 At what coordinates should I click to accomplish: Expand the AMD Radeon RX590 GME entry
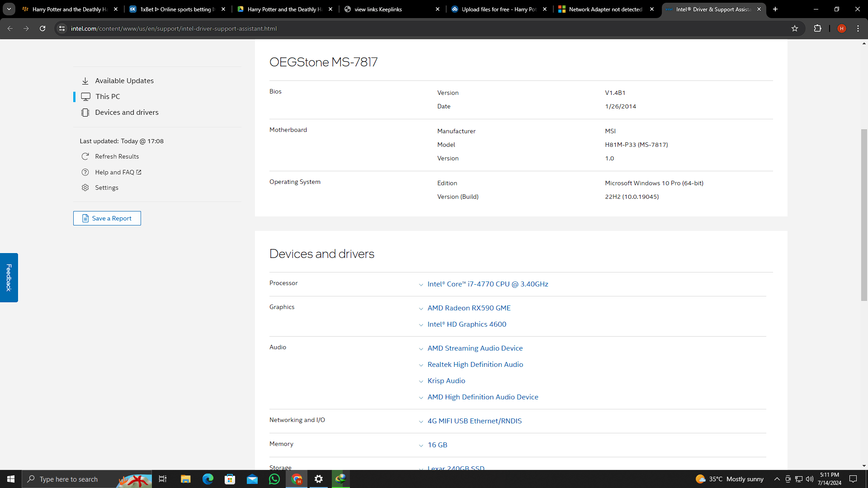pos(469,308)
